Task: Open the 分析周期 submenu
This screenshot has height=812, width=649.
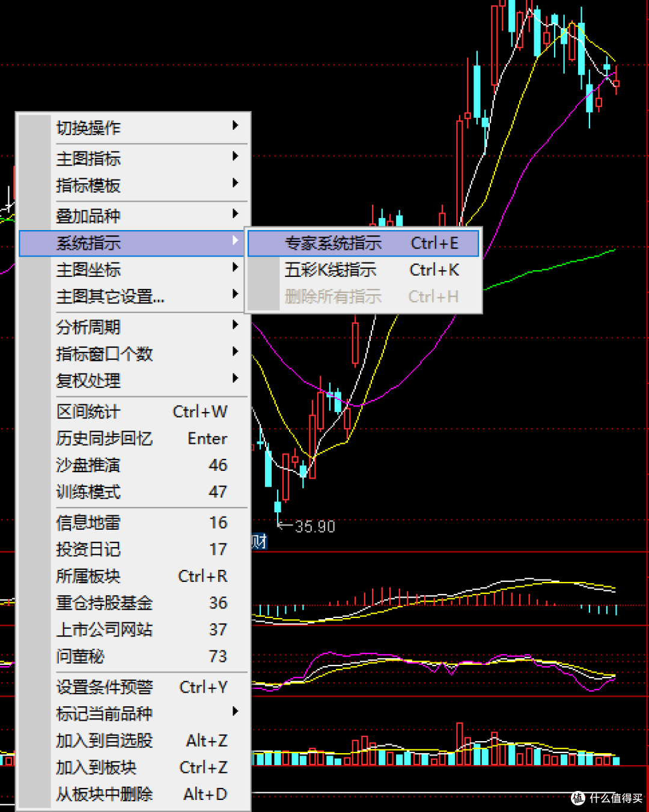Action: [134, 327]
